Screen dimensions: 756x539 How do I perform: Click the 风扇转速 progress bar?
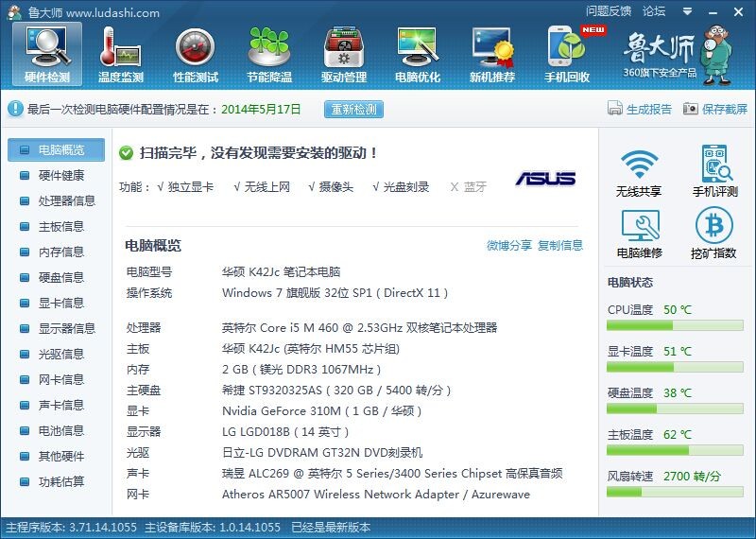click(675, 493)
